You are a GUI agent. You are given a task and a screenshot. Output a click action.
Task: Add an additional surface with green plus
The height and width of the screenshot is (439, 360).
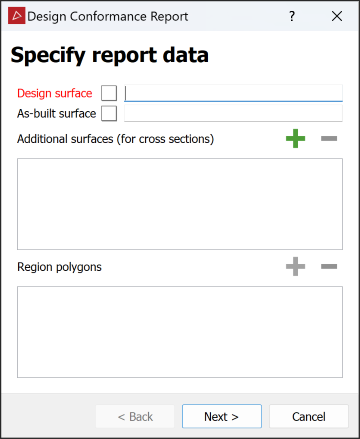coord(295,138)
